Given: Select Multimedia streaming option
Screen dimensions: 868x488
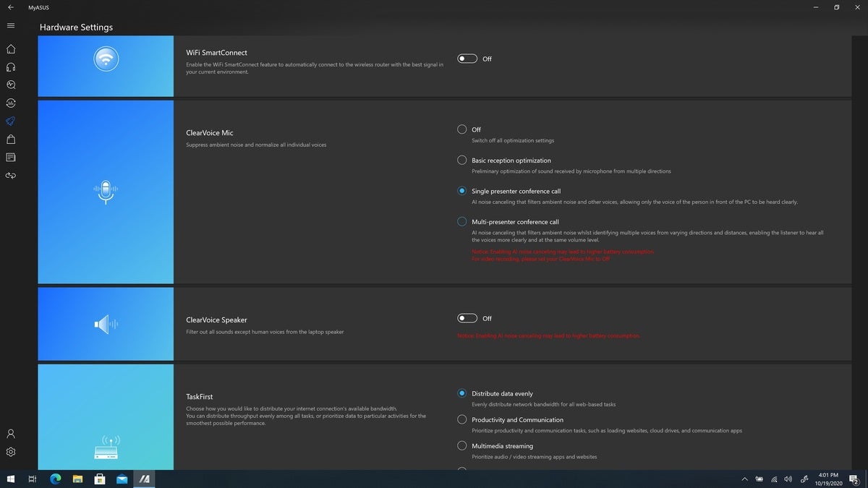Looking at the screenshot, I should (x=461, y=445).
